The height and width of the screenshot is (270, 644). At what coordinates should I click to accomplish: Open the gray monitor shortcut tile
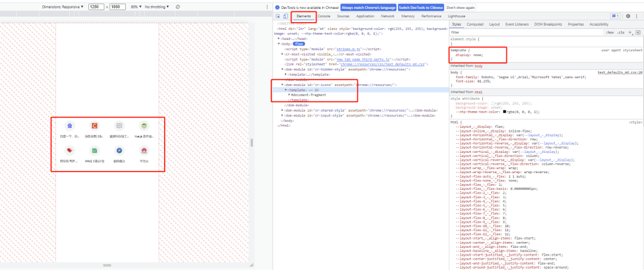[x=119, y=125]
